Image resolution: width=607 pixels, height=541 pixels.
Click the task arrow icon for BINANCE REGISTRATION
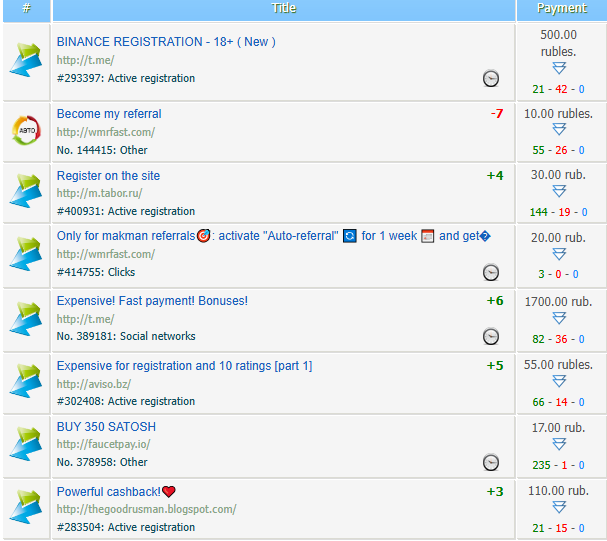pyautogui.click(x=26, y=60)
